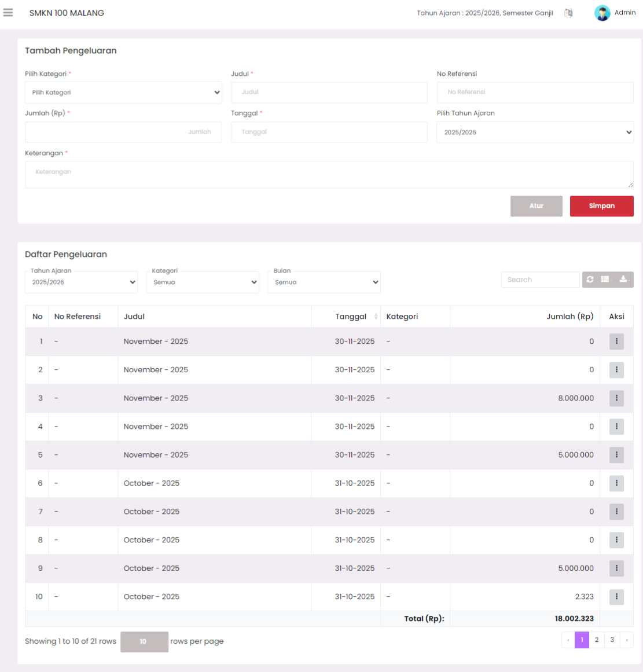Screen dimensions: 643x672
Task: Open the Pilih Tahun Ajaran dropdown
Action: click(x=535, y=133)
